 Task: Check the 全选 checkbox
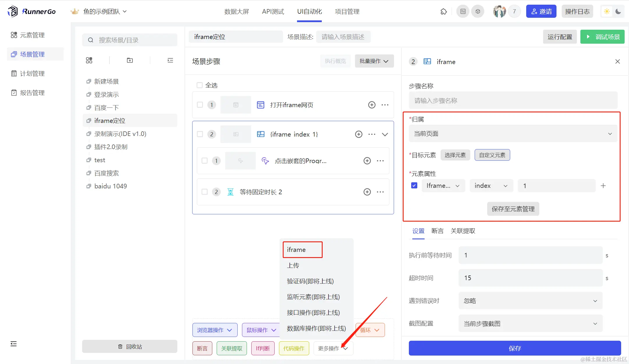click(x=200, y=85)
